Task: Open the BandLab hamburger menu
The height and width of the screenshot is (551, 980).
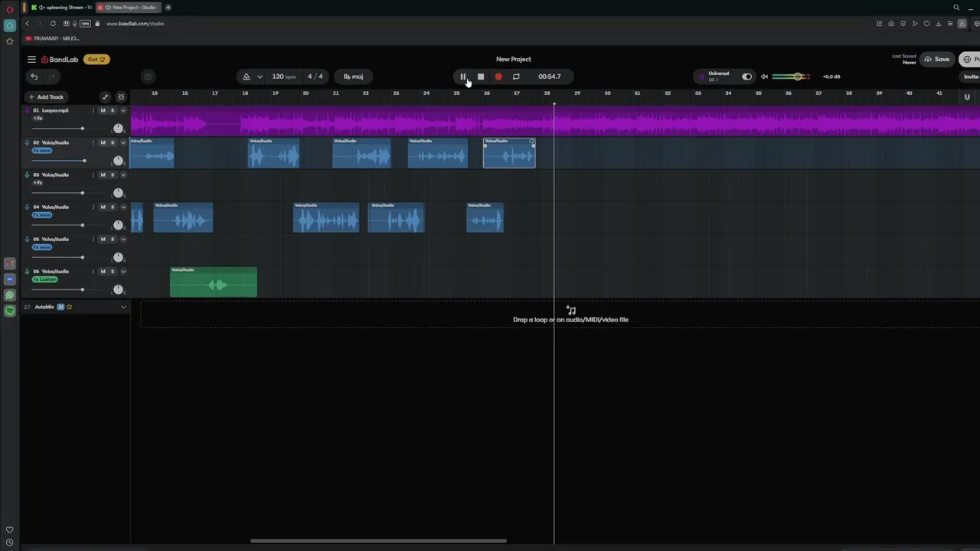Action: point(31,59)
